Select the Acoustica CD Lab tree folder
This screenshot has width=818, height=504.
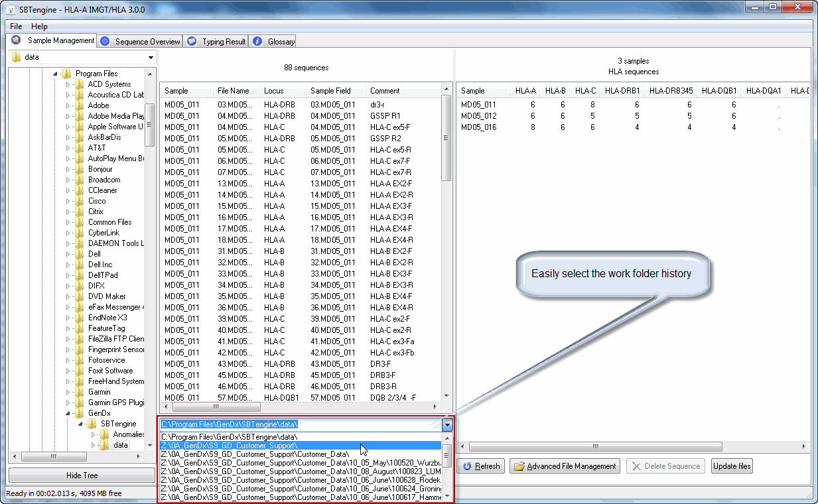coord(115,95)
